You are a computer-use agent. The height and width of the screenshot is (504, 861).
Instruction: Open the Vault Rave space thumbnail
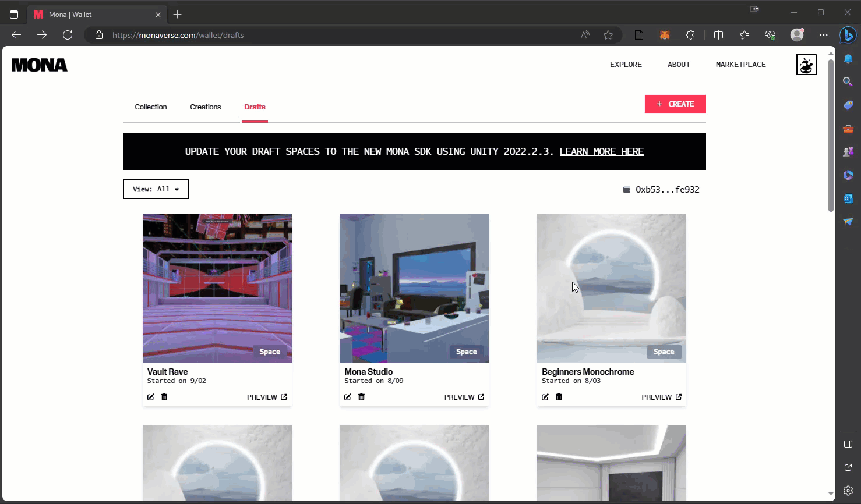point(217,288)
